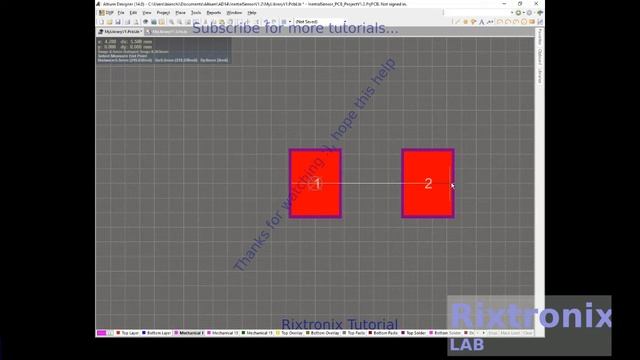
Task: Select the Bottom Layer tab
Action: coord(156,333)
